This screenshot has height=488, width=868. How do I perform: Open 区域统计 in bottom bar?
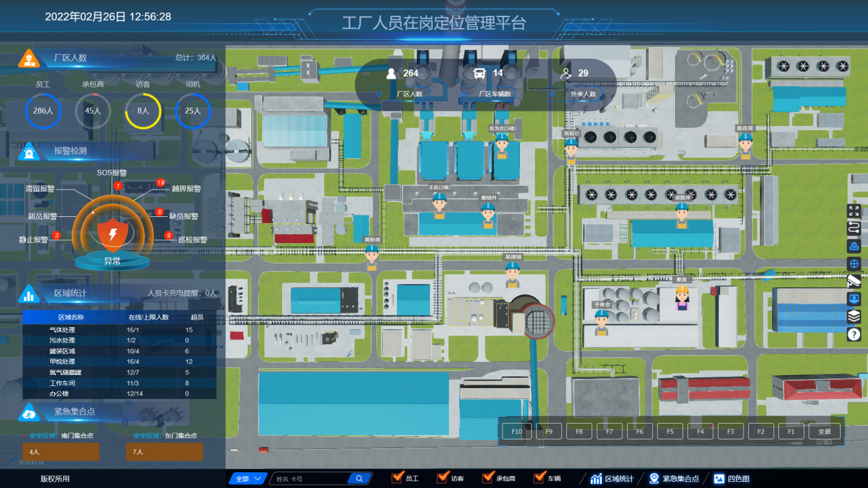pos(612,478)
